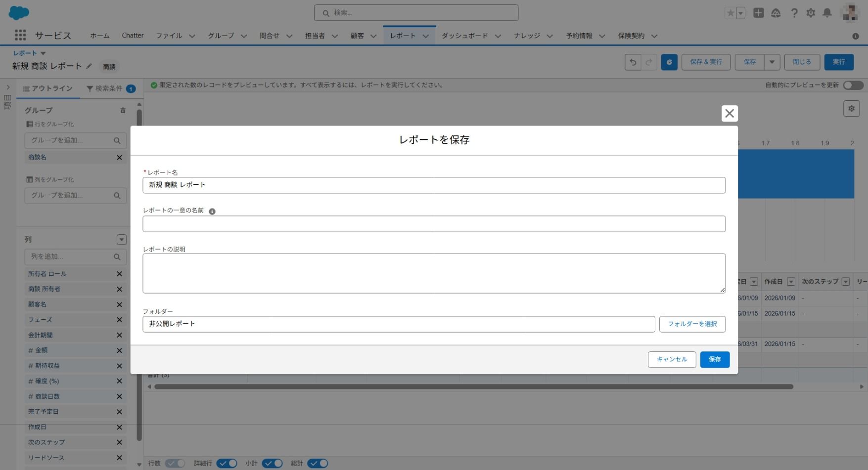Expand dropdown arrow next to 保存 button

(x=772, y=62)
